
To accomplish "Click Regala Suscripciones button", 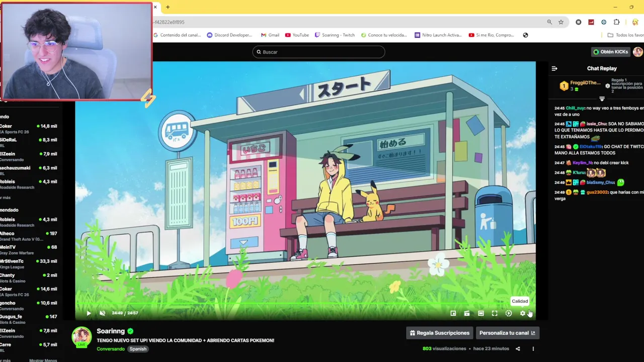I will tap(439, 333).
